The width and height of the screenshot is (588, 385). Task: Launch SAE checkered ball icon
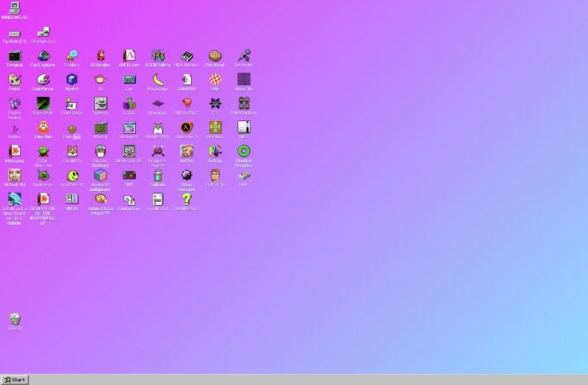tap(215, 79)
